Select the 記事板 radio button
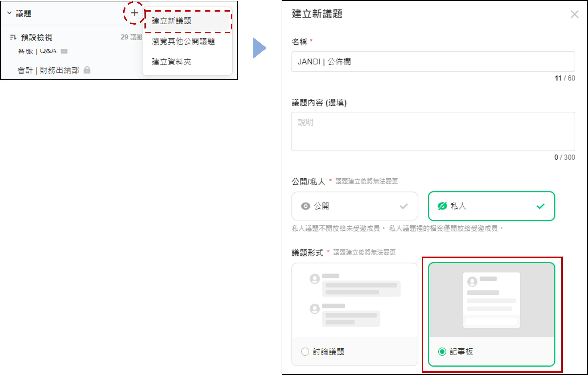588x375 pixels. tap(442, 351)
